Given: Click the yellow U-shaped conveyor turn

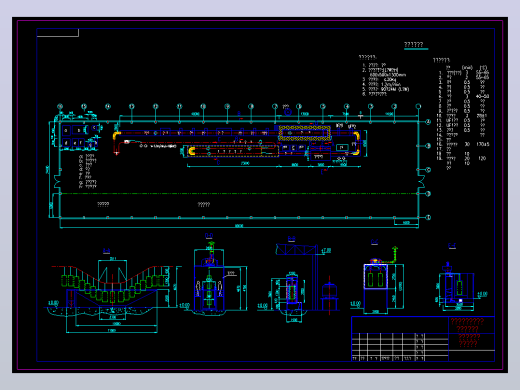Looking at the screenshot, I should (x=192, y=151).
